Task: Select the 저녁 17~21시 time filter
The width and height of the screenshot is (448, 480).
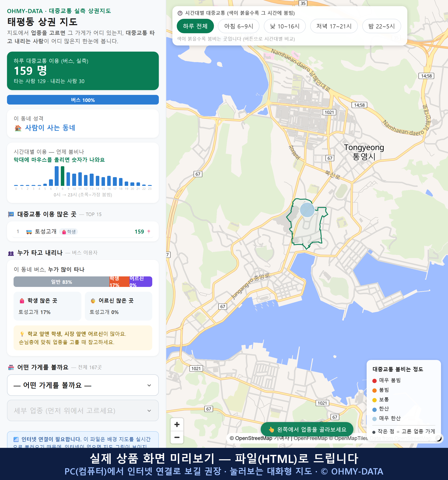Action: point(334,26)
